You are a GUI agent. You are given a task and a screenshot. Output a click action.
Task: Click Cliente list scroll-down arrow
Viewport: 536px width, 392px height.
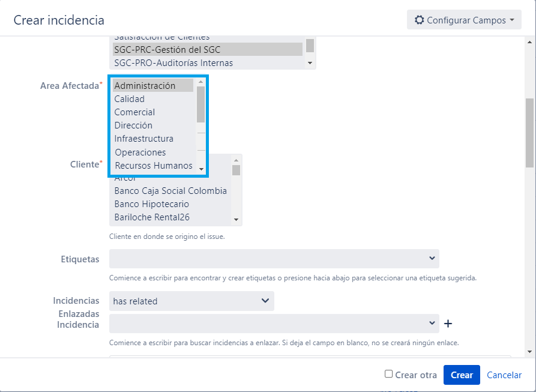click(236, 220)
